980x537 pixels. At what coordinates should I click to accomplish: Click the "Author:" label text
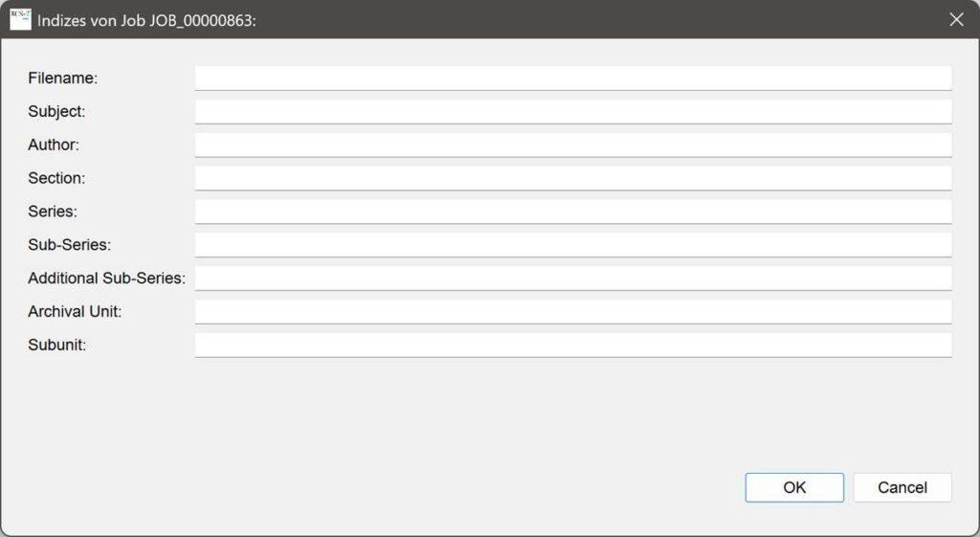(54, 145)
